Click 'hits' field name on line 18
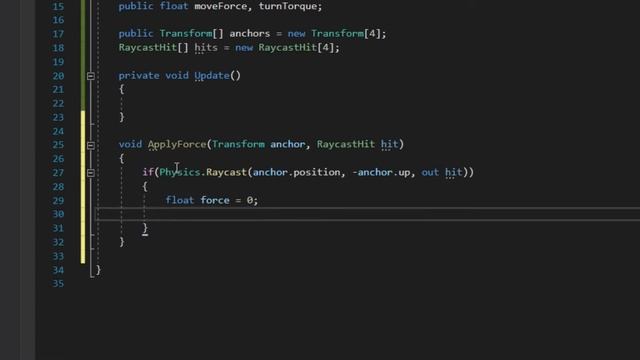The width and height of the screenshot is (640, 360). pyautogui.click(x=206, y=48)
